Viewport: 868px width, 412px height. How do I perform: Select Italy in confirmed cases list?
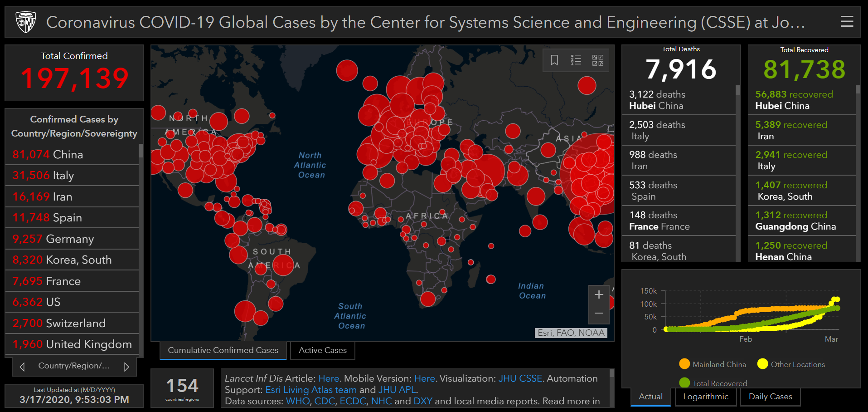(72, 176)
